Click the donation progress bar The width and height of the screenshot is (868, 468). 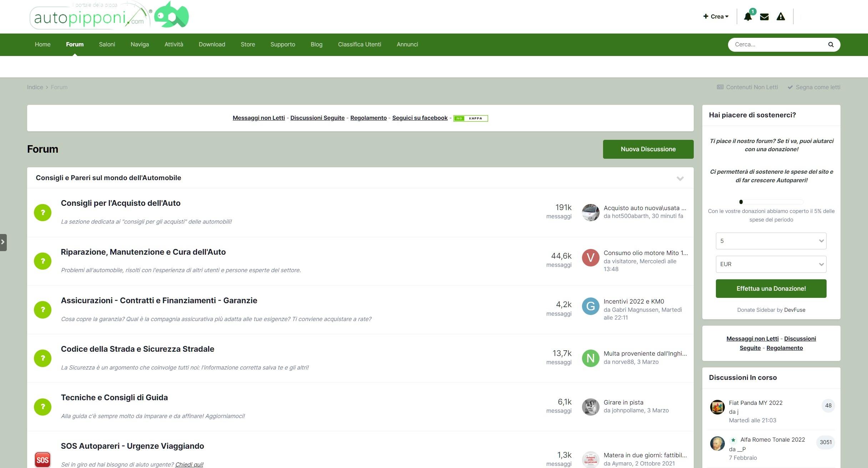[771, 202]
